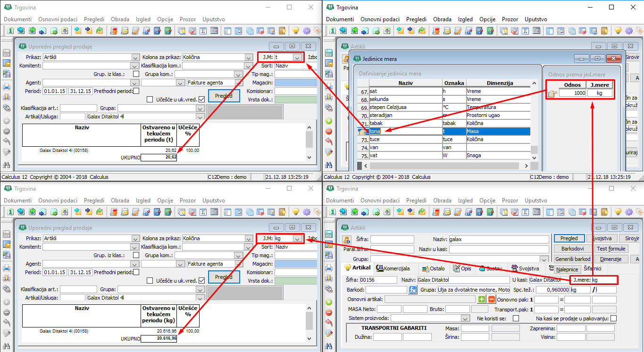Click the Test formule button
Image resolution: width=644 pixels, height=352 pixels.
tap(611, 249)
